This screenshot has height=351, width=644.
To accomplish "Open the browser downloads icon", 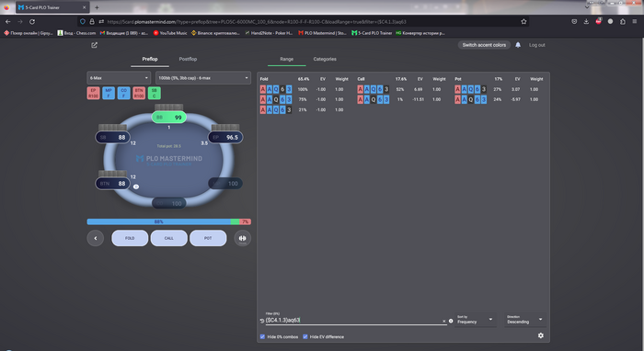I will 586,22.
